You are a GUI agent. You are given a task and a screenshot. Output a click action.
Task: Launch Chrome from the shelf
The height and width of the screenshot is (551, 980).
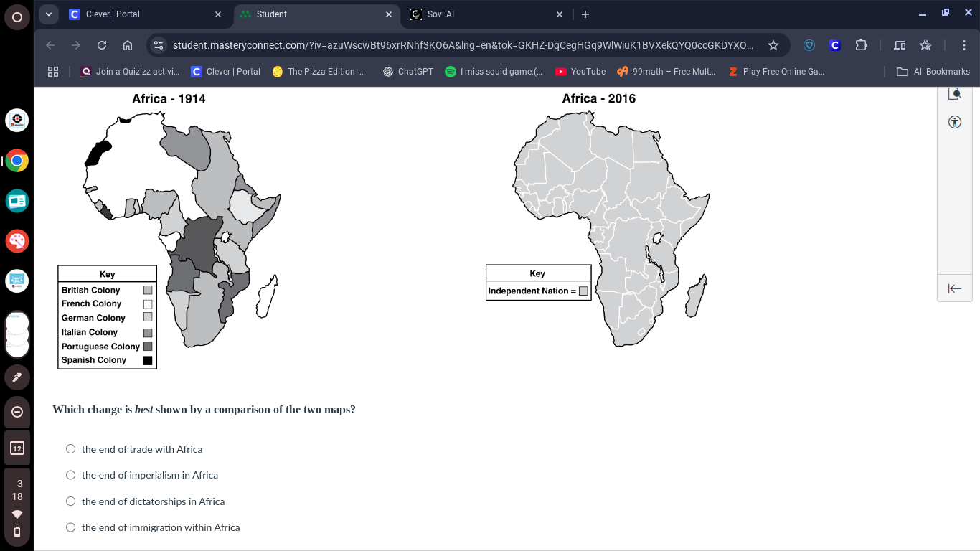point(17,161)
